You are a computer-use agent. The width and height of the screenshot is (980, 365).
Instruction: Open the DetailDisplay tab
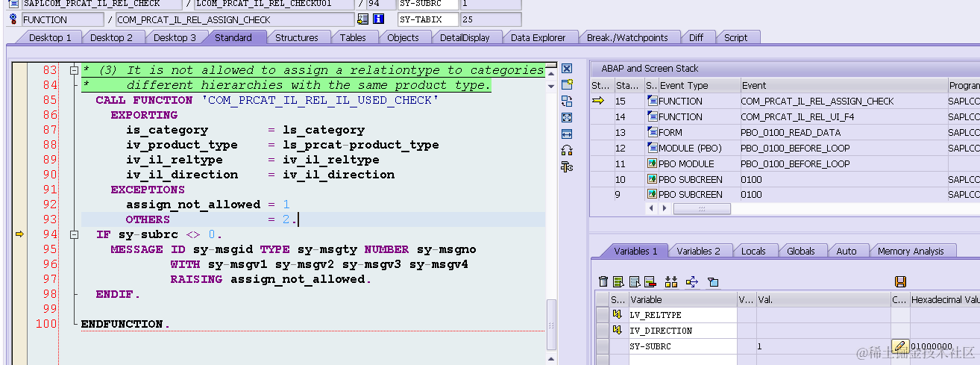pos(465,37)
